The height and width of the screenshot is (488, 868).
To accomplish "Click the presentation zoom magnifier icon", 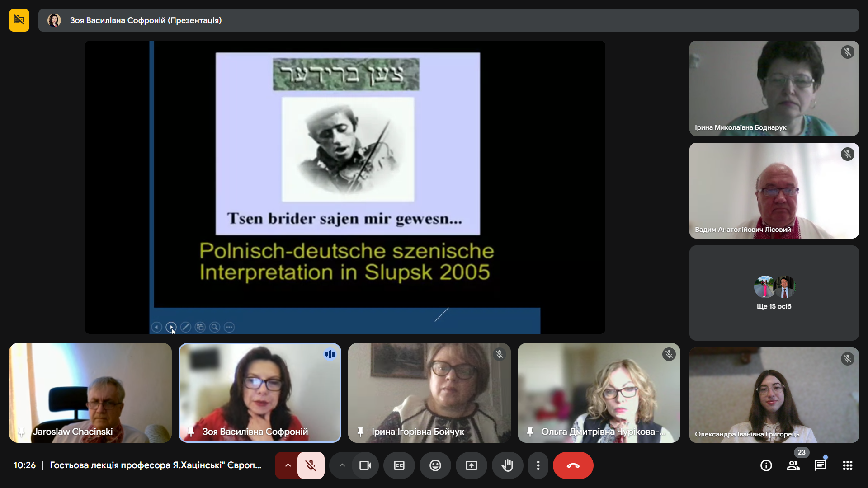I will pos(215,327).
